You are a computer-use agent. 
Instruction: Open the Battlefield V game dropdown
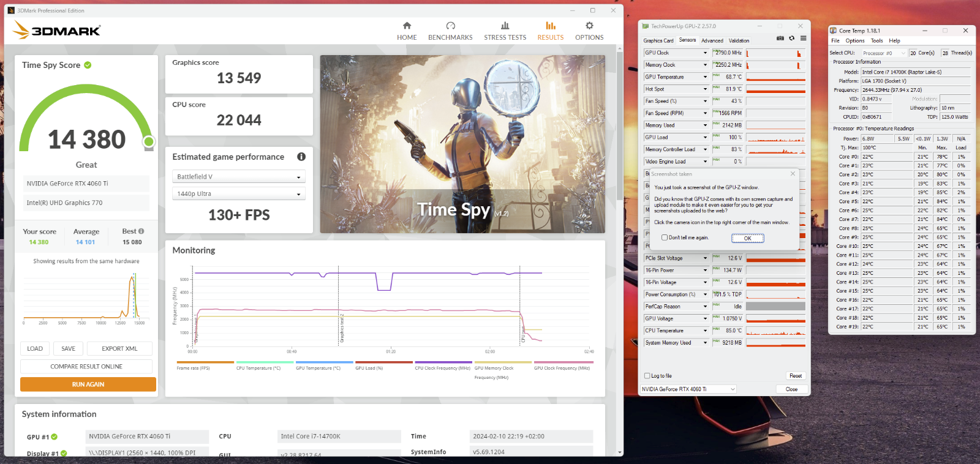pos(239,177)
